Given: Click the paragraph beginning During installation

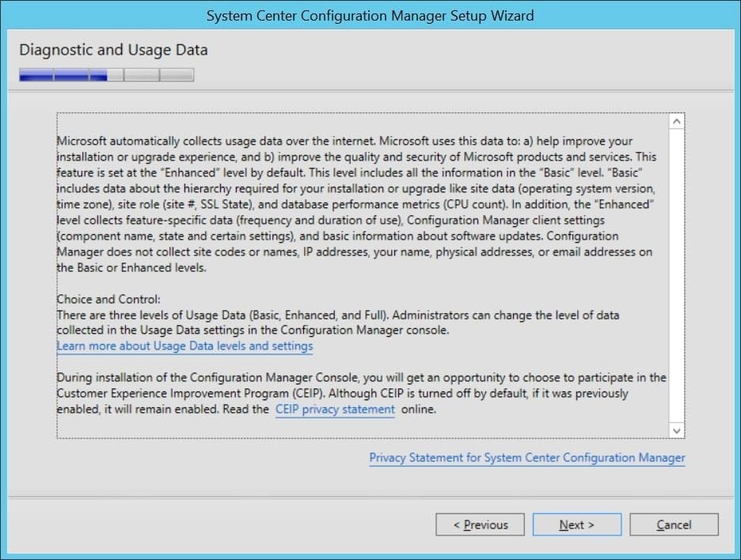Looking at the screenshot, I should (x=361, y=393).
